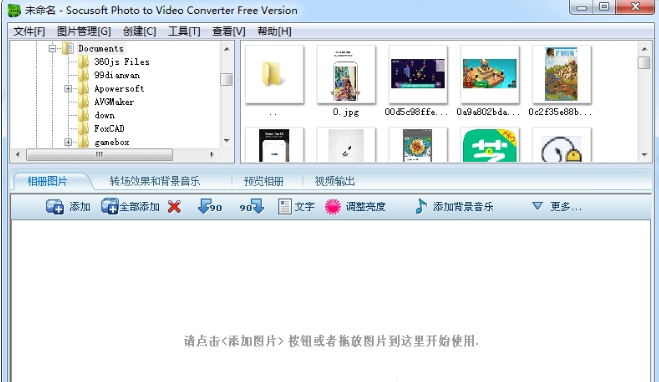Switch to the 相册图片 tab

click(x=47, y=181)
